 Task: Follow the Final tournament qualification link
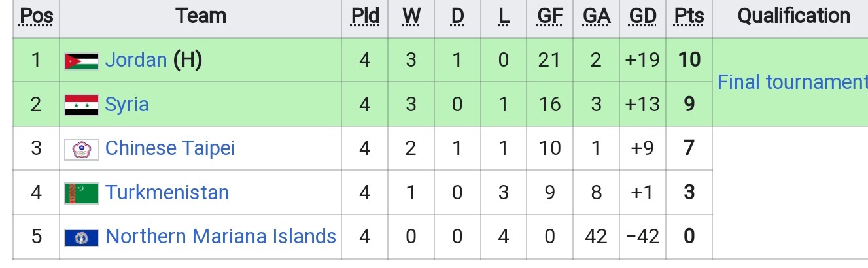click(x=792, y=82)
